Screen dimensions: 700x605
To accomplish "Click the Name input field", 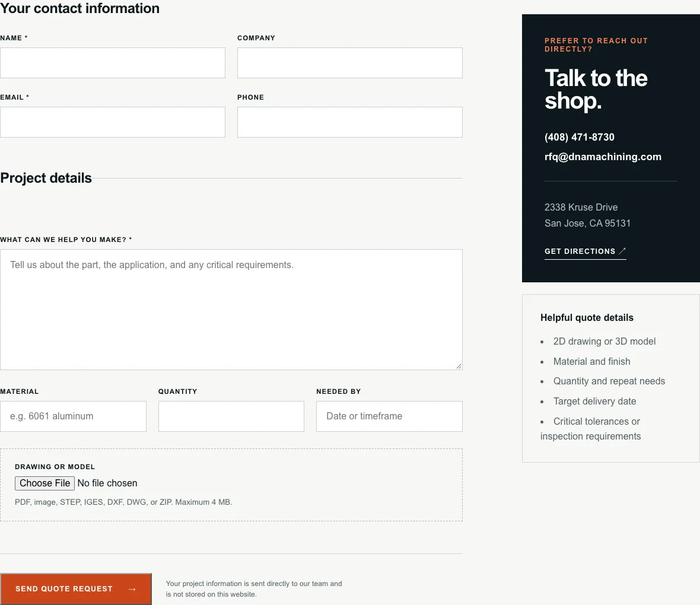I will pyautogui.click(x=113, y=63).
